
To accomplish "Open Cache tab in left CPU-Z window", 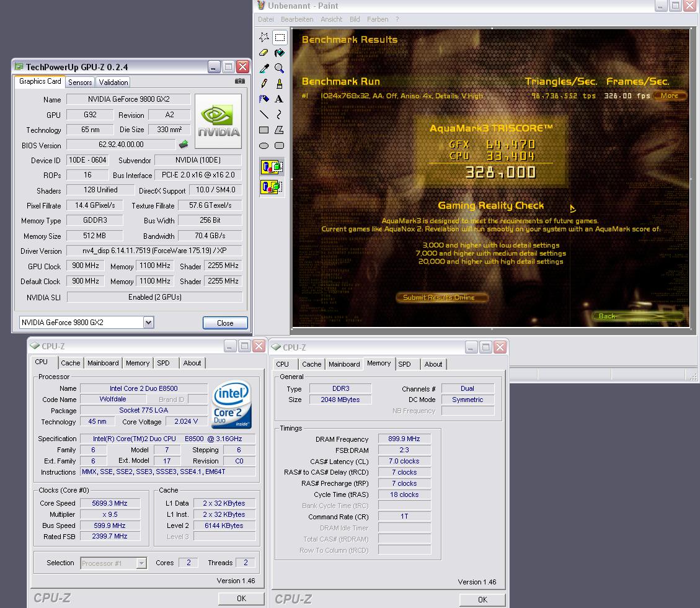I will point(71,363).
